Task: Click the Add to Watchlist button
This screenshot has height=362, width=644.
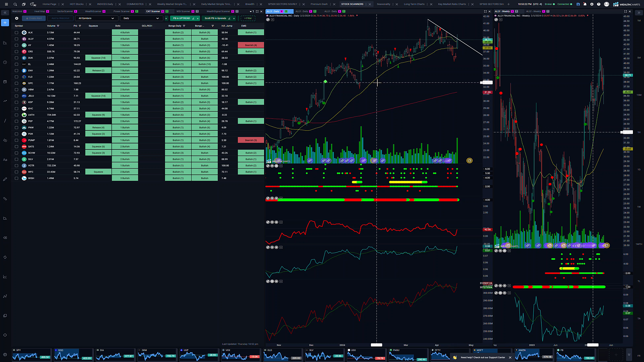Action: click(x=60, y=18)
